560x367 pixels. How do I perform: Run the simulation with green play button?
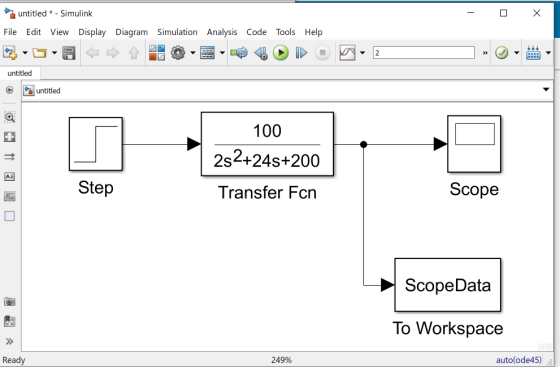click(281, 53)
